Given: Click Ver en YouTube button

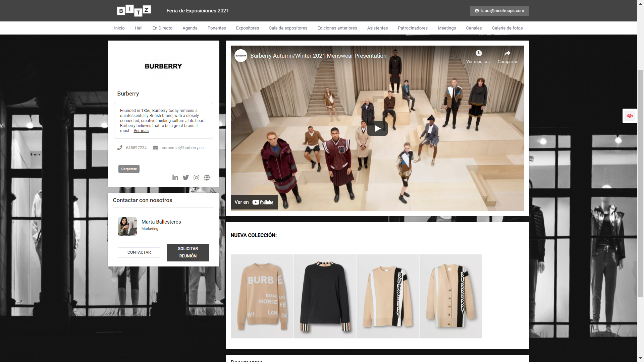Looking at the screenshot, I should 254,202.
